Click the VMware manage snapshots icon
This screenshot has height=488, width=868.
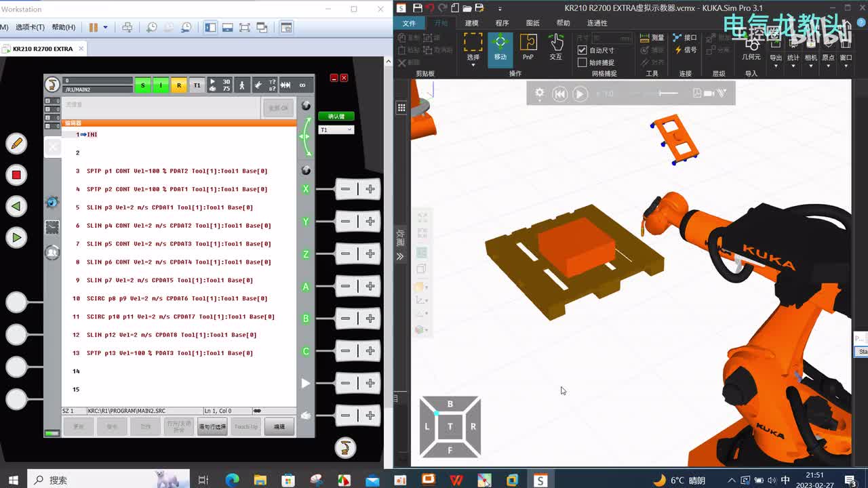pos(186,27)
